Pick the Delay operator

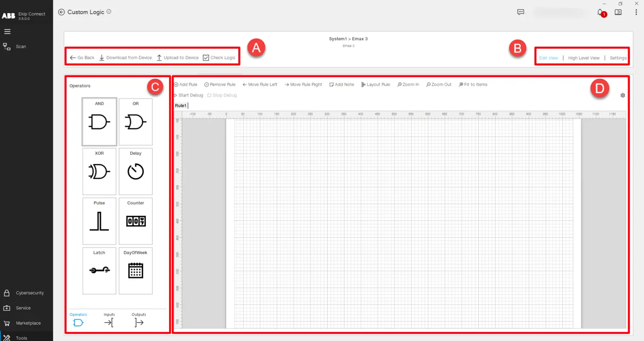click(136, 171)
